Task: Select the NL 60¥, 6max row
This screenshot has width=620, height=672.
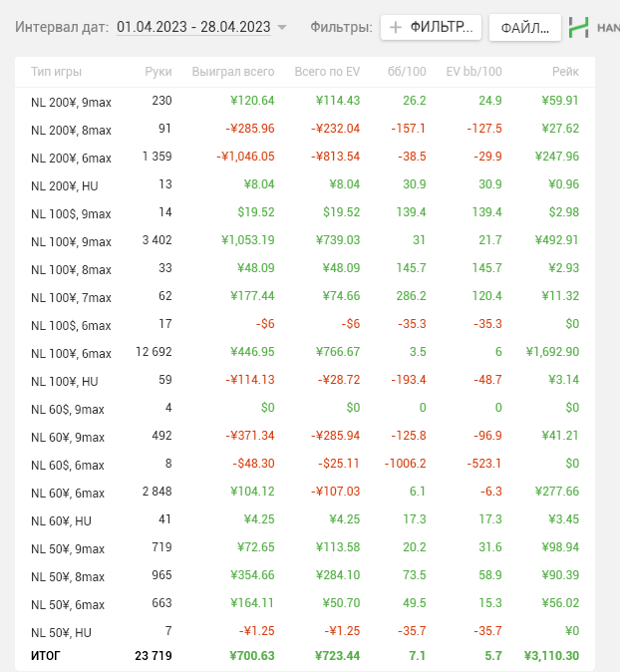Action: tap(305, 492)
